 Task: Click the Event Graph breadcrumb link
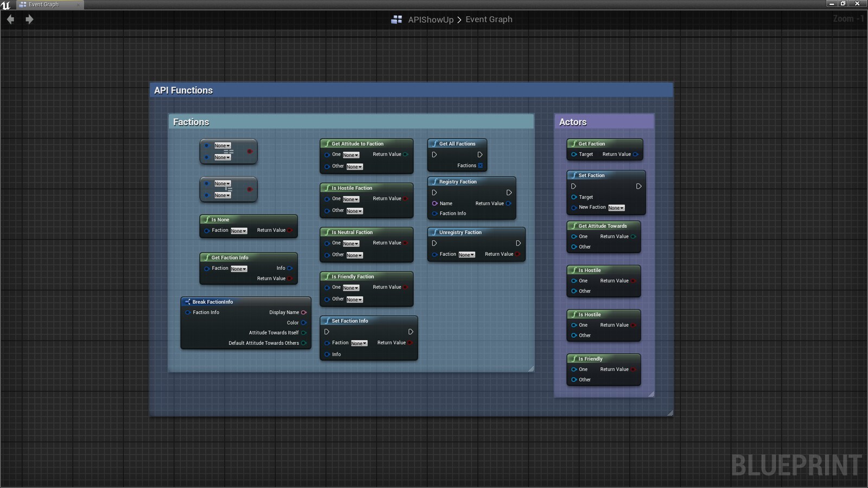[488, 20]
